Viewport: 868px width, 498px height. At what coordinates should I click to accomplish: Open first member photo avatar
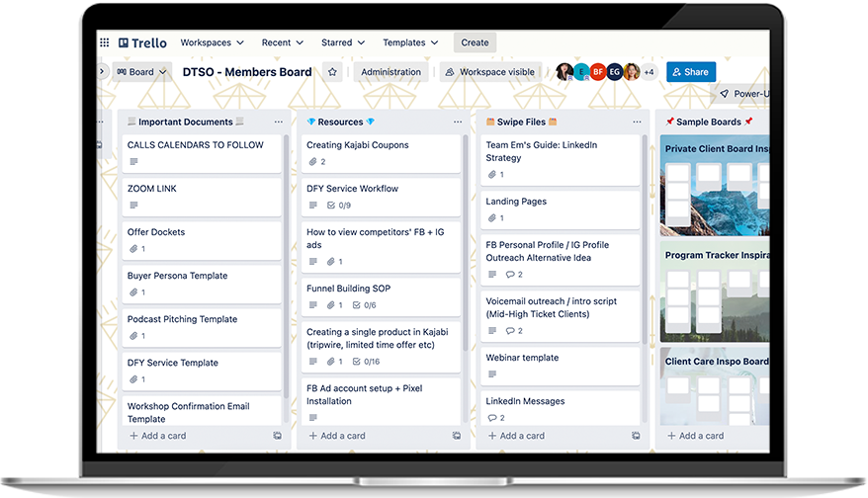564,72
